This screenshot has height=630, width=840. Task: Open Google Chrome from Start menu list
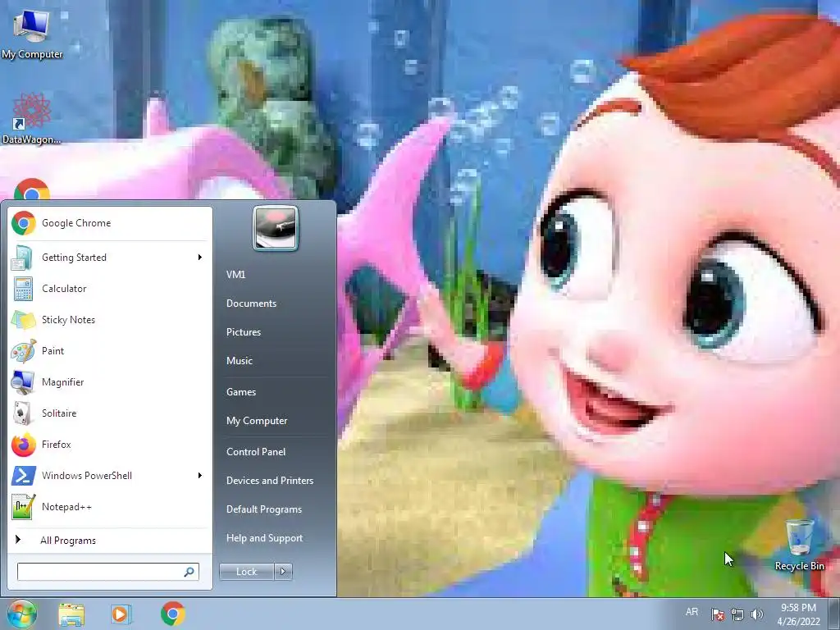[x=110, y=223]
